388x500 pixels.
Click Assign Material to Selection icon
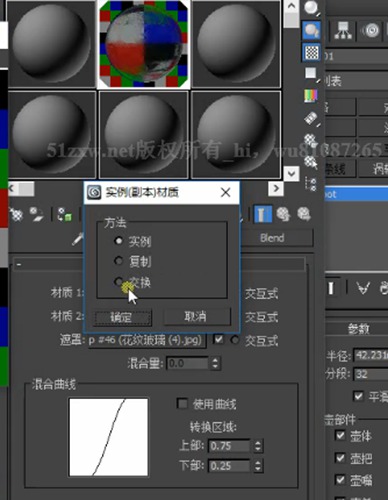coord(64,215)
